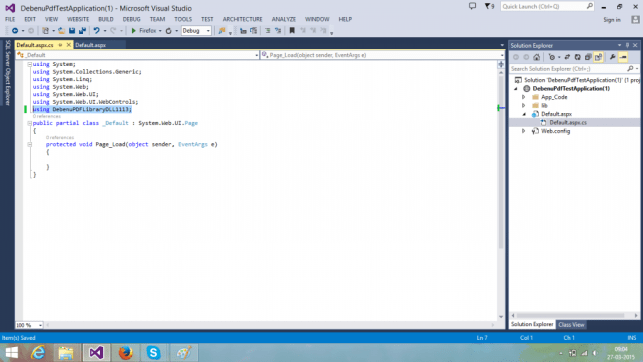
Task: Switch to the Default.aspx editor tab
Action: coord(91,45)
